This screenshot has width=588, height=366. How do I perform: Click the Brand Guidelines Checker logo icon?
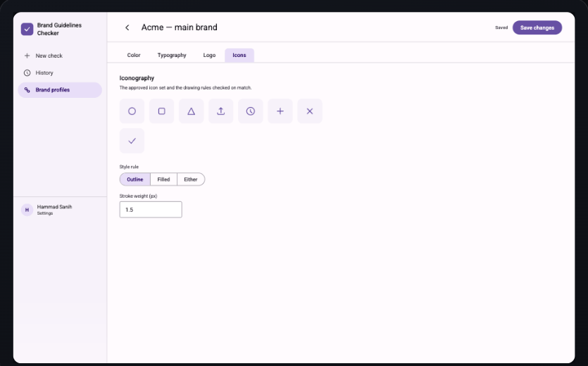click(x=27, y=30)
